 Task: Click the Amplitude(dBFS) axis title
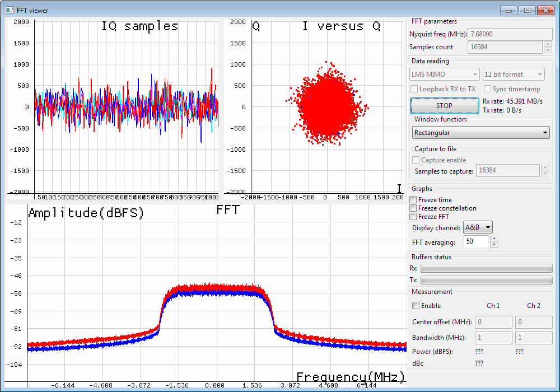point(86,213)
